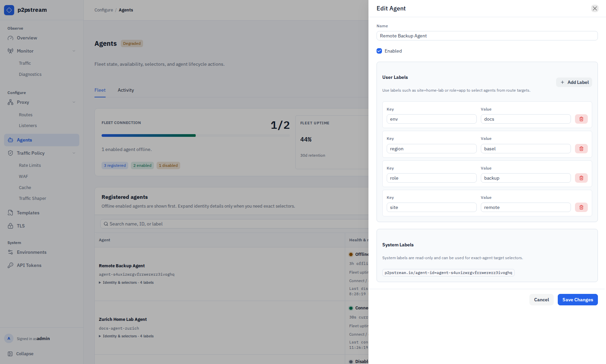
Task: Cancel editing the agent
Action: point(541,300)
